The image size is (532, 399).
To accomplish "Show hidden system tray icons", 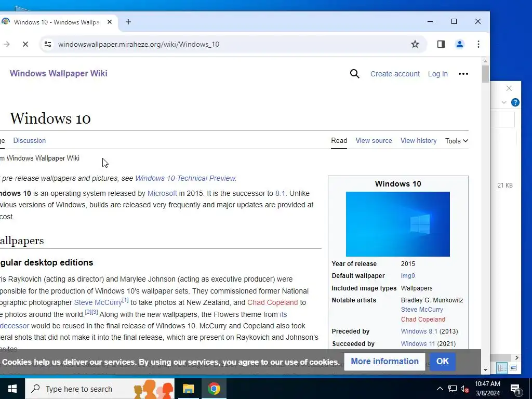I will 440,389.
